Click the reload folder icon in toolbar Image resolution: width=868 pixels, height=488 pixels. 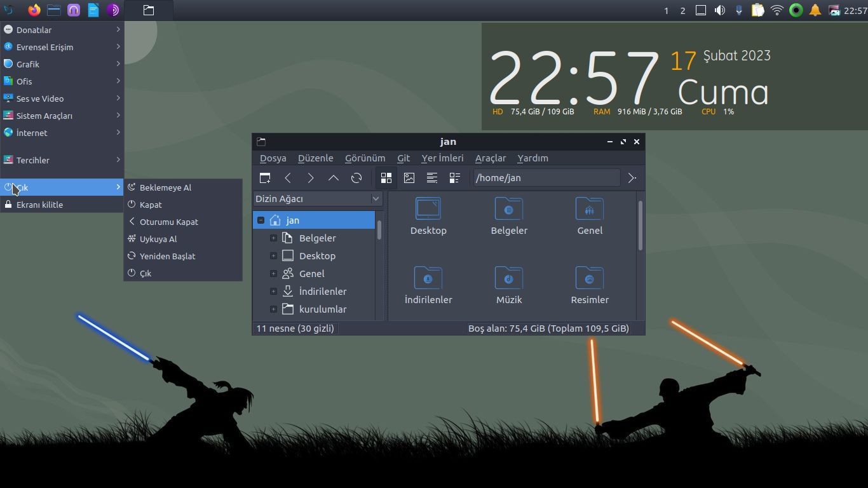pos(356,178)
